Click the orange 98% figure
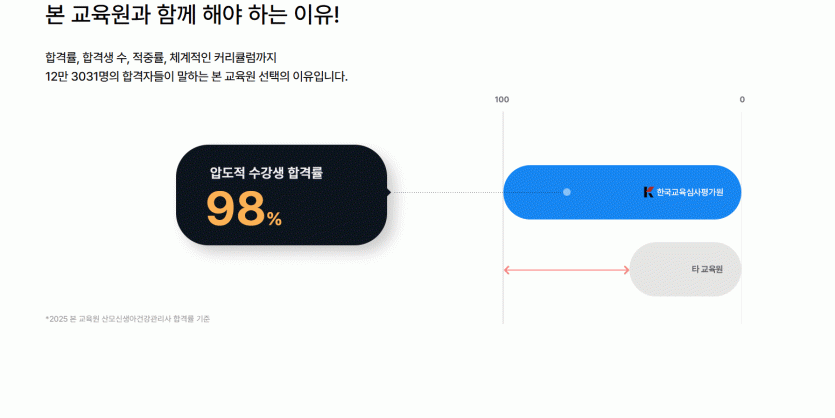Viewport: 835px width, 418px height. 244,210
